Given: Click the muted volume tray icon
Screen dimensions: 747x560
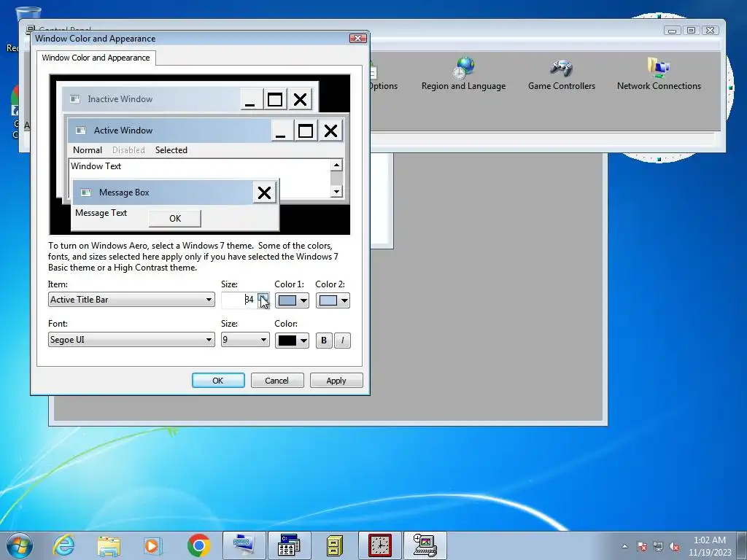Looking at the screenshot, I should pos(674,546).
